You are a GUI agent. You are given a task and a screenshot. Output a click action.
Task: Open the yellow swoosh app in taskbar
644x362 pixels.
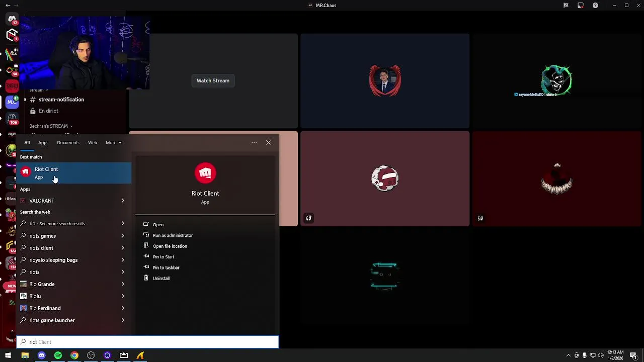pos(140,355)
